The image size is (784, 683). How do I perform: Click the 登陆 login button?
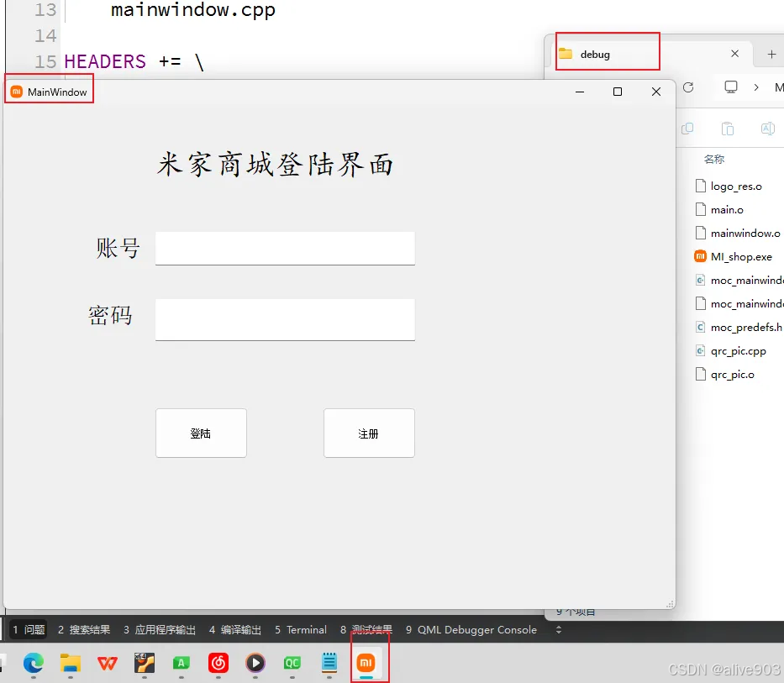[x=201, y=433]
